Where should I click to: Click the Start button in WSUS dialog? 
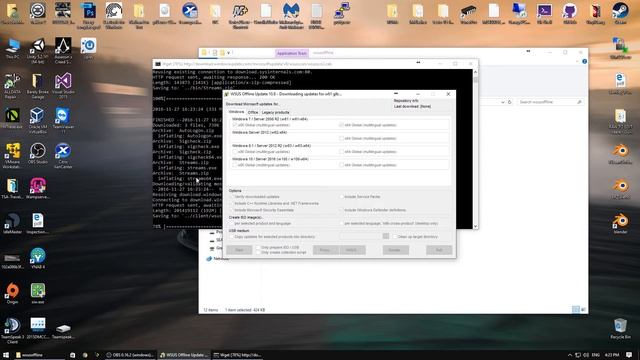(x=239, y=250)
